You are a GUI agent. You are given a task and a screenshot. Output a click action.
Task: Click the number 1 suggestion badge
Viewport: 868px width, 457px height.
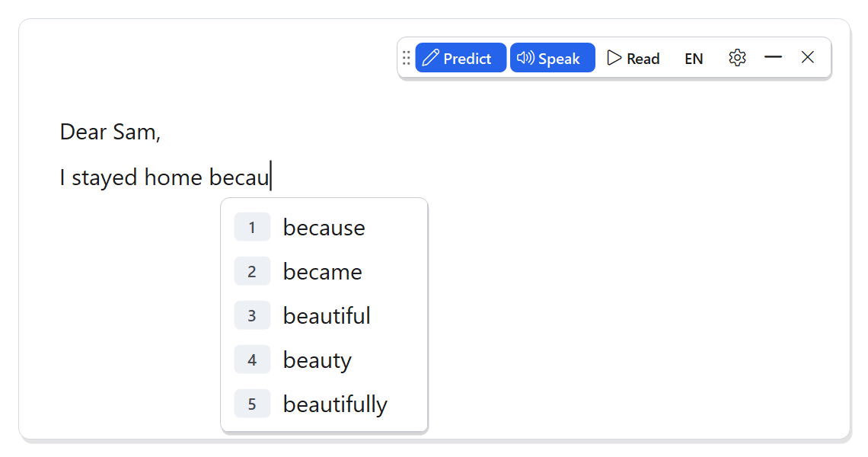pos(252,227)
